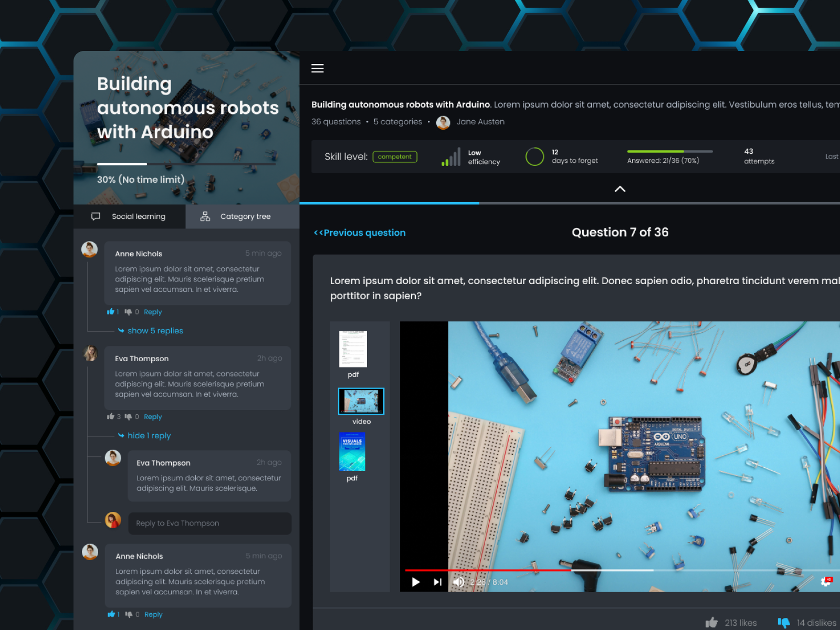Viewport: 840px width, 630px height.
Task: Reply to Anne Nichols' comment
Action: tap(153, 311)
